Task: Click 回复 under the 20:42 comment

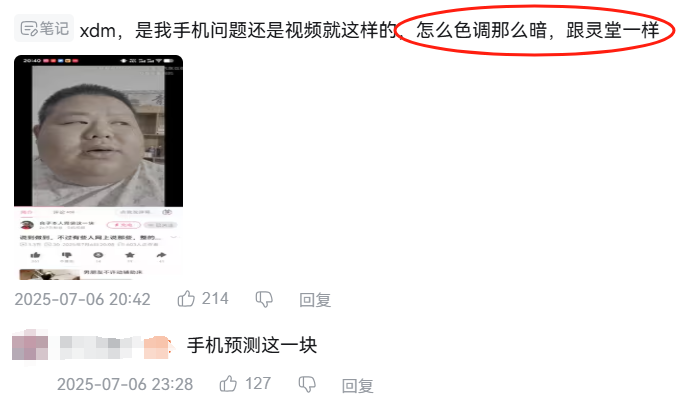Action: (x=315, y=300)
